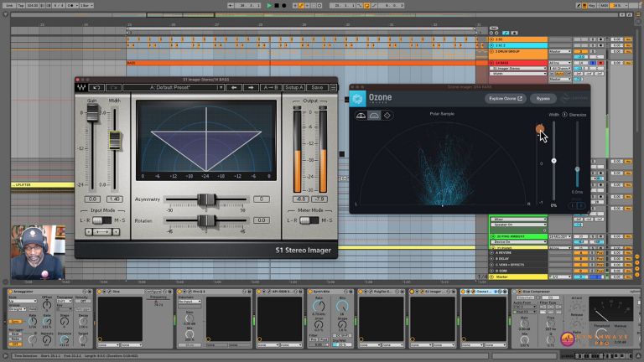Select the Gain value field showing 0.0
Viewport: 644px width, 362px height.
click(x=92, y=199)
